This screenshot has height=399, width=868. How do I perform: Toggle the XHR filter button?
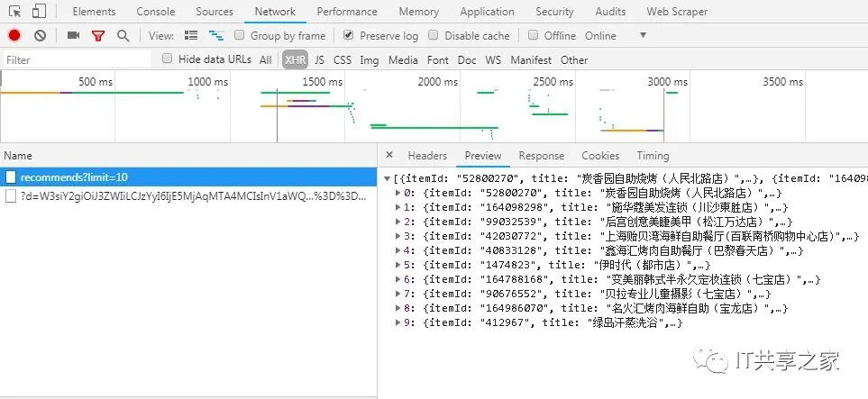click(x=295, y=59)
